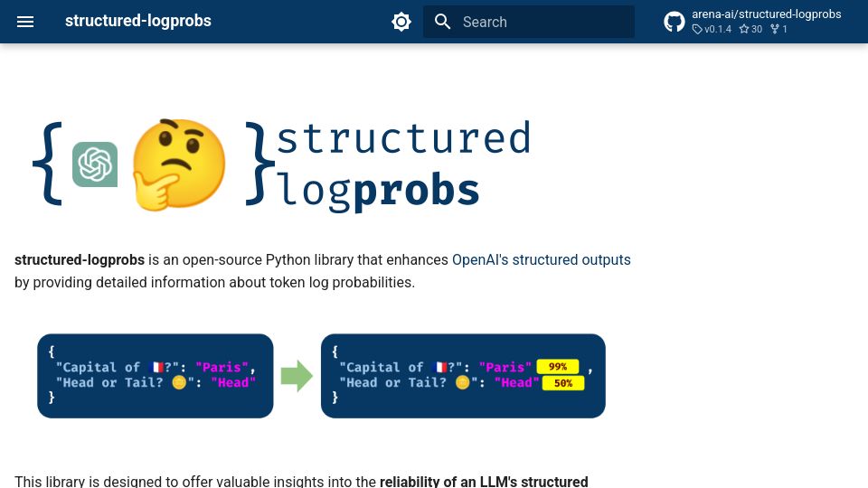Click the OpenAI logo in banner

(x=95, y=164)
